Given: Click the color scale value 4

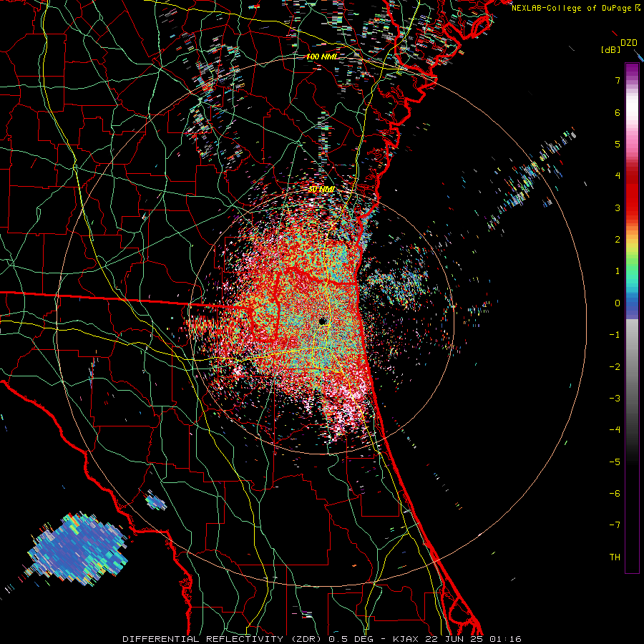Looking at the screenshot, I should point(618,176).
